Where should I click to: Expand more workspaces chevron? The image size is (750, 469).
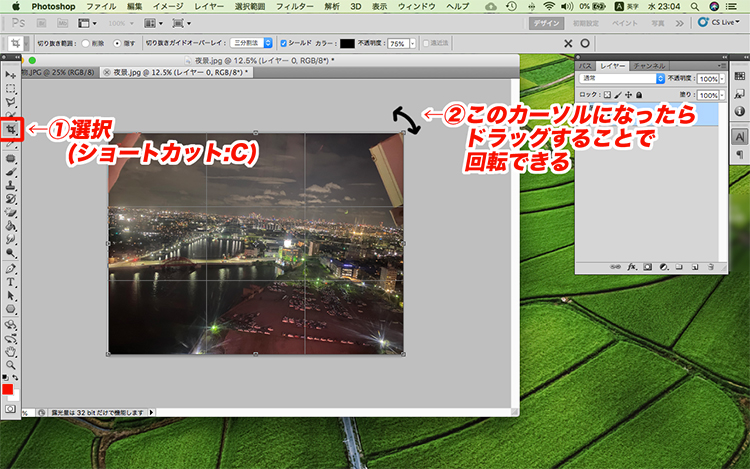tap(679, 23)
